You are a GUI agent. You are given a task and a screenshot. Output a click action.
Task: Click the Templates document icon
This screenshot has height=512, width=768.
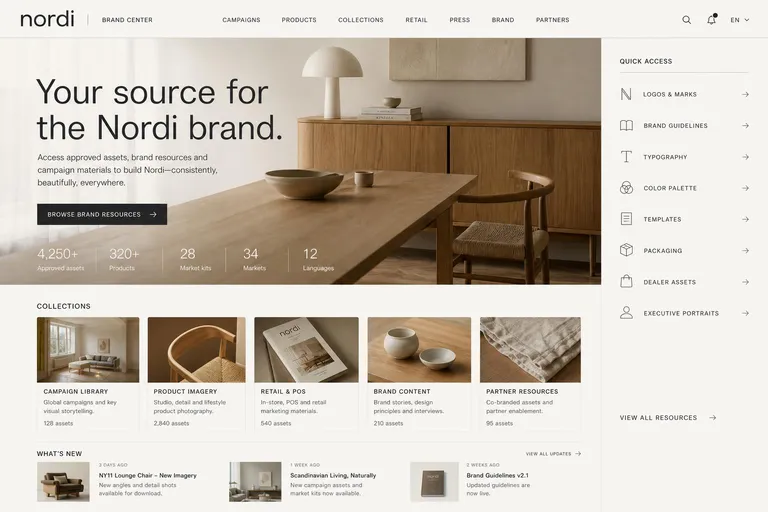tap(626, 219)
